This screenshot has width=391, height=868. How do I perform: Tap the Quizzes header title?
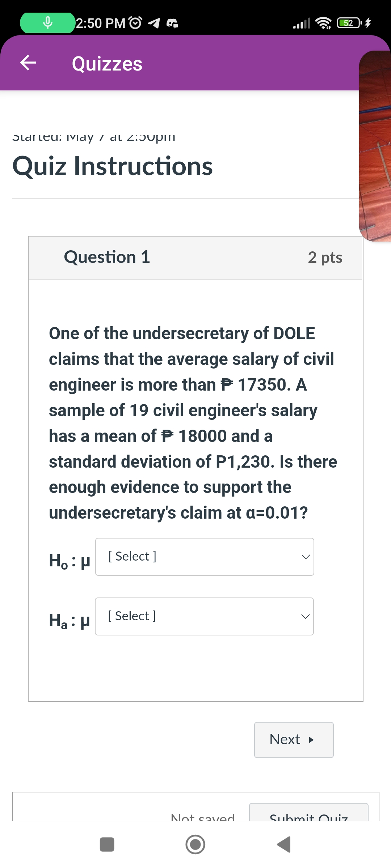(107, 64)
